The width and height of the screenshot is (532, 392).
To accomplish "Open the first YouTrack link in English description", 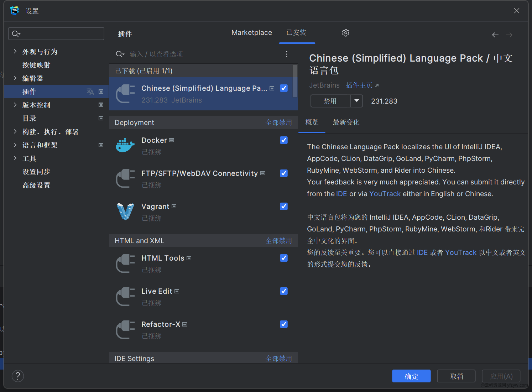I will pos(385,194).
